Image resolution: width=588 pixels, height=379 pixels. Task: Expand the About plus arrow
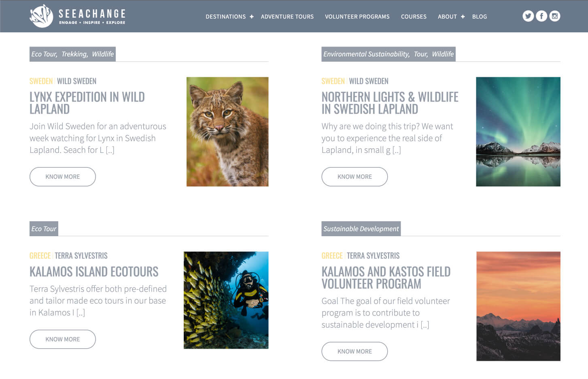click(463, 17)
